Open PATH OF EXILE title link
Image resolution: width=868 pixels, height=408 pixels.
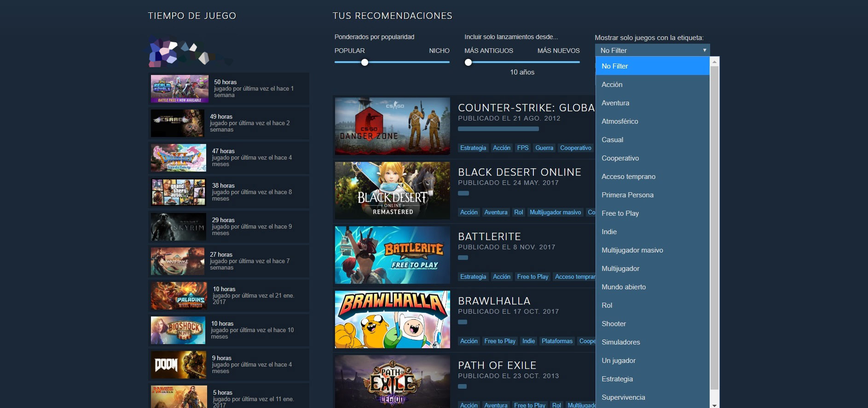click(497, 365)
